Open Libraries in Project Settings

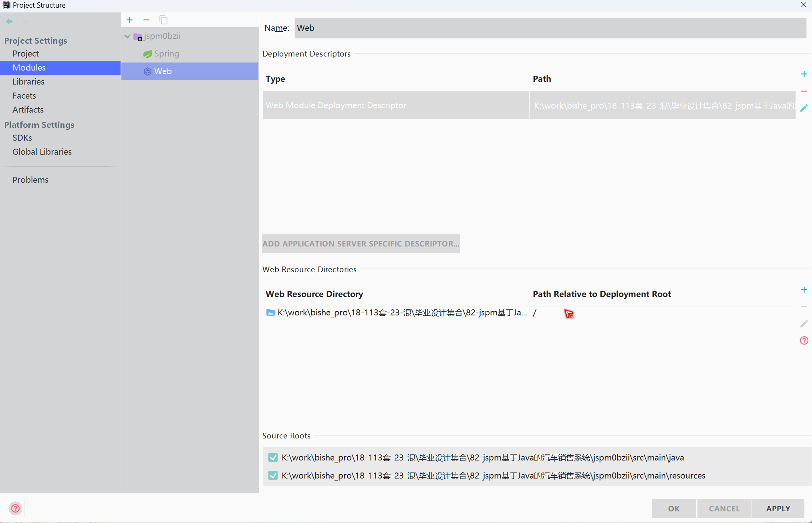pos(28,82)
